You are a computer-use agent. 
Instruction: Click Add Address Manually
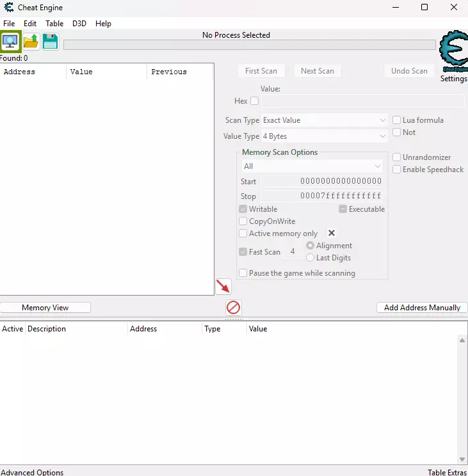tap(422, 308)
